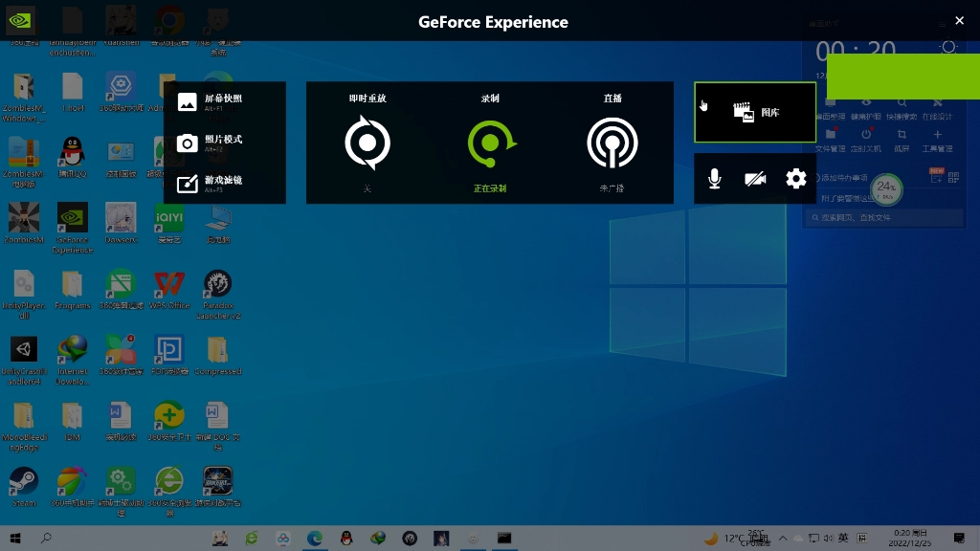Open GeForce overlay settings gear
The image size is (980, 551).
tap(795, 178)
